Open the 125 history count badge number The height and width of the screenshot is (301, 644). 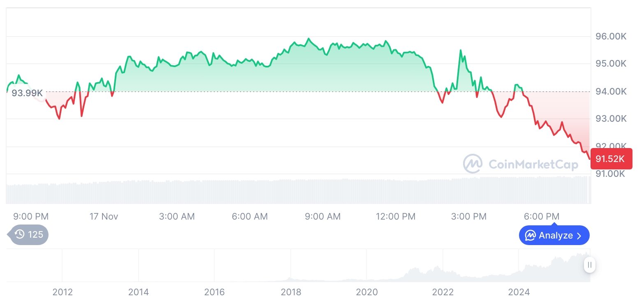pyautogui.click(x=35, y=235)
